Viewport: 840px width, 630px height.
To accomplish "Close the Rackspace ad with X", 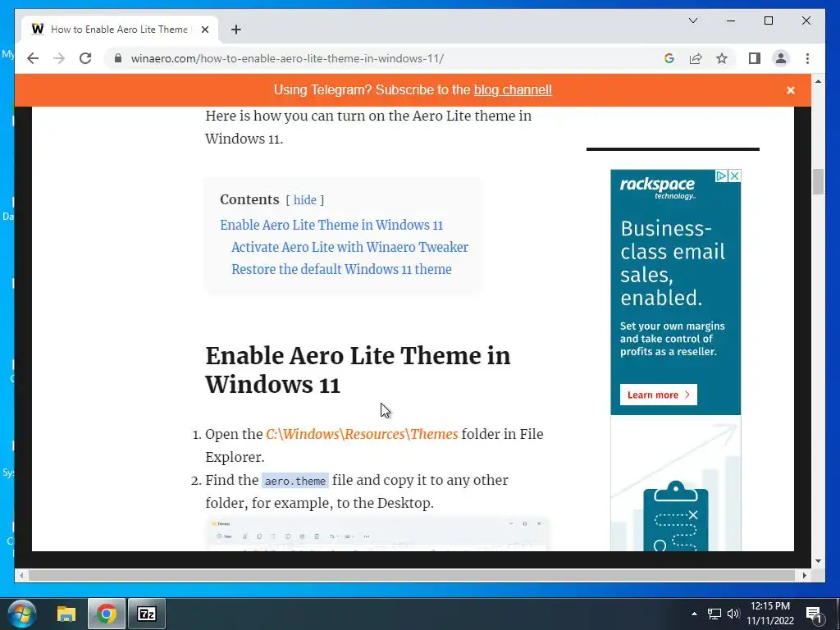I will point(734,176).
